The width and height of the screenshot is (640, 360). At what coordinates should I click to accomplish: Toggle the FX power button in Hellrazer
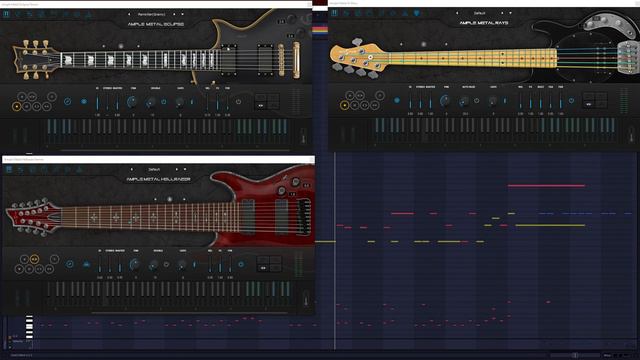point(241,264)
